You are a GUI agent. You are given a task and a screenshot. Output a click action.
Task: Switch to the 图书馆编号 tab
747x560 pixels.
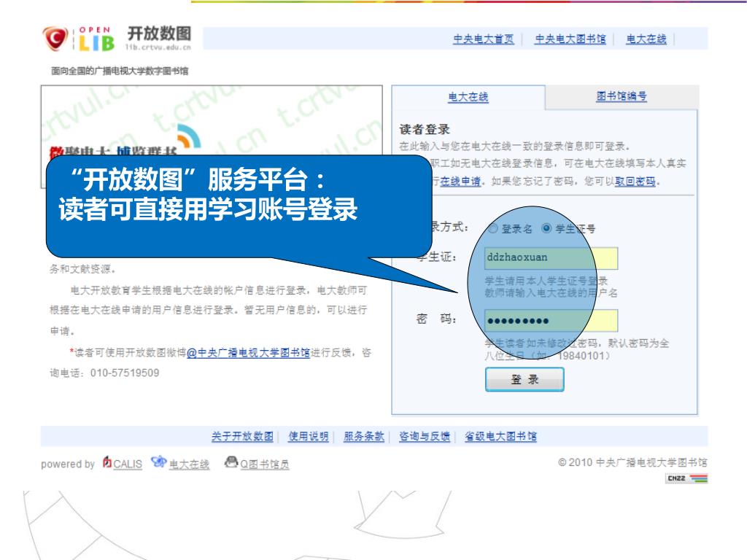622,96
